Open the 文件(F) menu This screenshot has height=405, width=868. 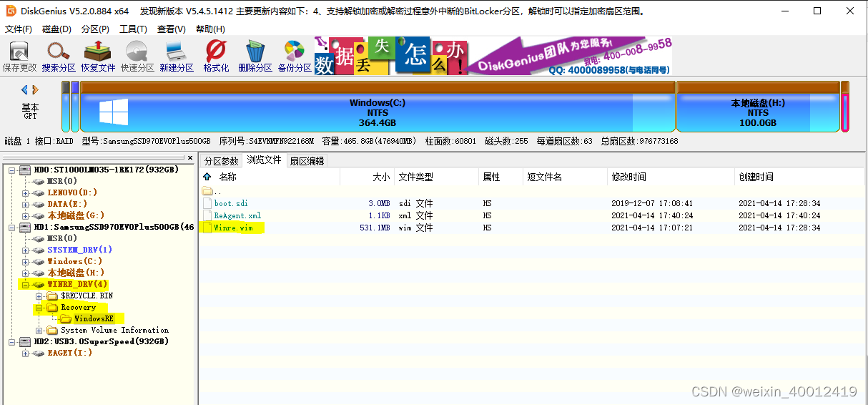[x=19, y=29]
